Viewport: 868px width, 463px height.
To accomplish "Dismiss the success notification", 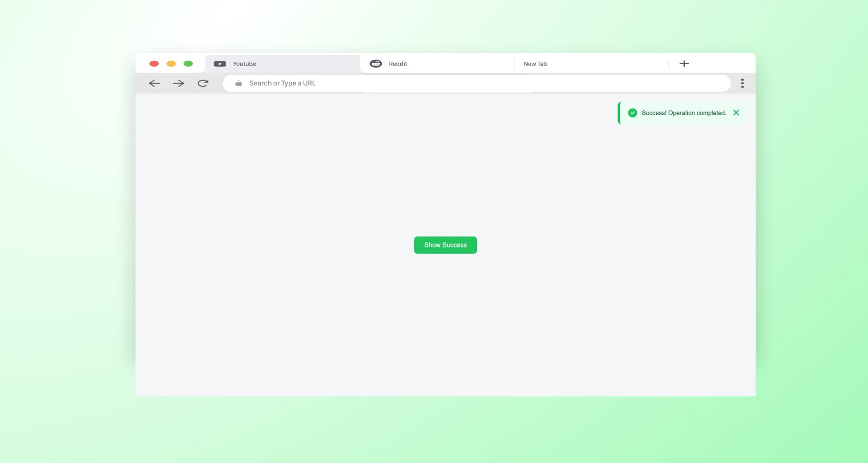I will 736,112.
